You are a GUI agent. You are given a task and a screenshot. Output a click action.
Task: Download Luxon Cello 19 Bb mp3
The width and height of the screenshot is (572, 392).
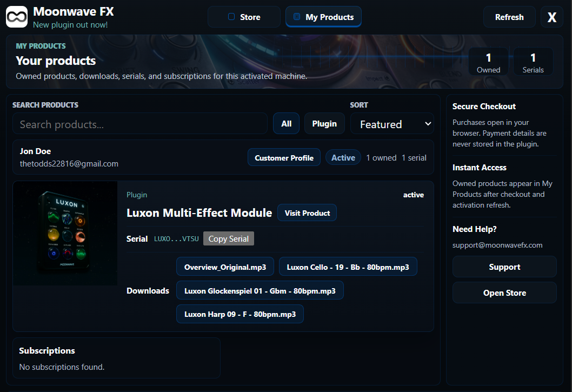[348, 267]
